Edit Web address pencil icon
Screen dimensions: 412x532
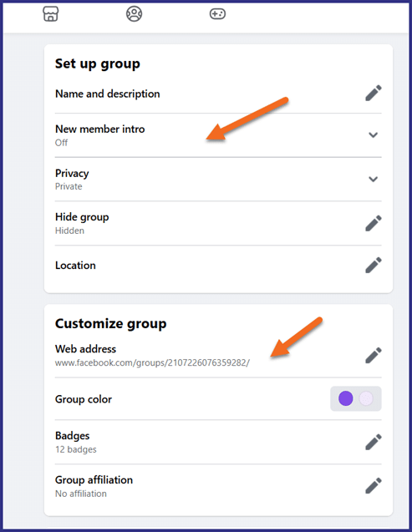point(374,355)
